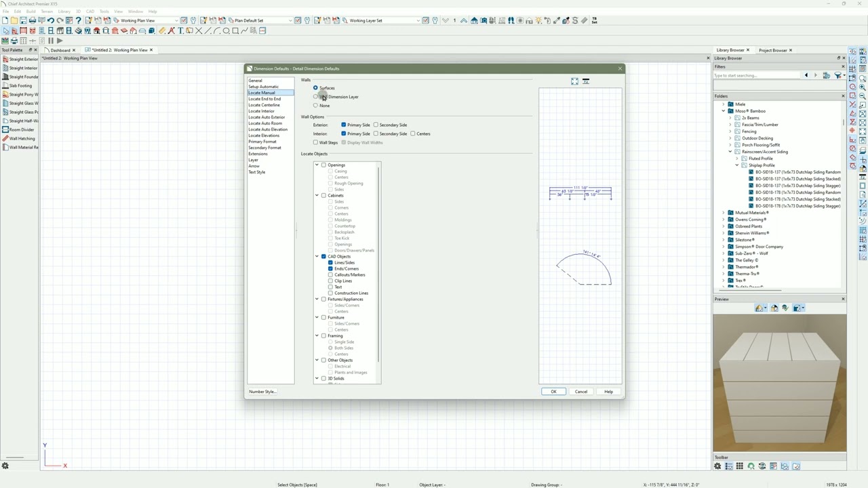This screenshot has height=488, width=868.
Task: Collapse the CAD Objects tree group
Action: pyautogui.click(x=317, y=256)
